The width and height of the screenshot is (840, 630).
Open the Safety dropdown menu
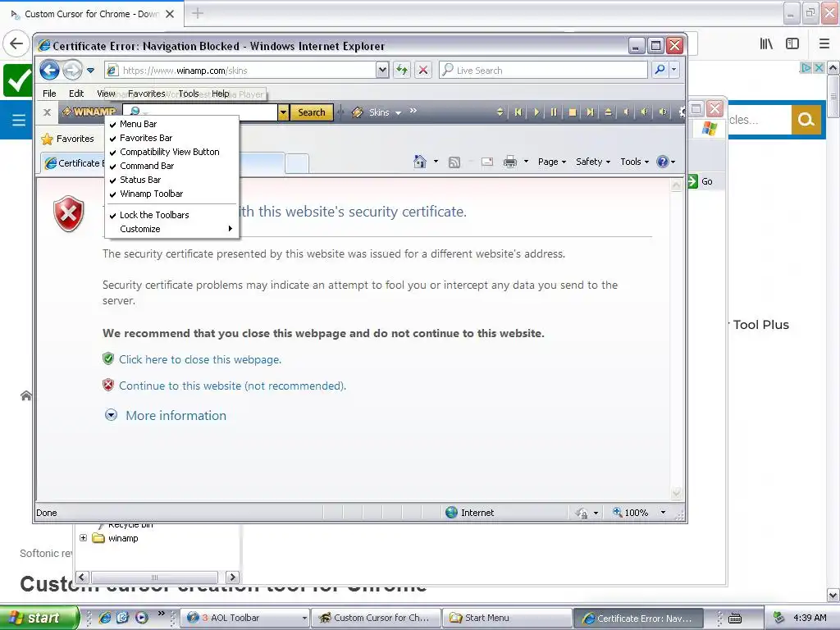(x=593, y=162)
